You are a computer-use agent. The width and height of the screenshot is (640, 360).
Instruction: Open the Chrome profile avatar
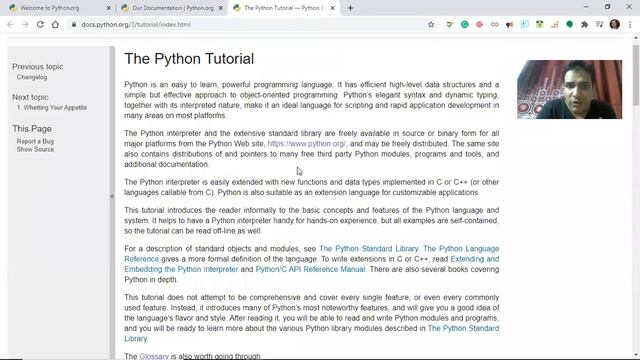pyautogui.click(x=615, y=24)
